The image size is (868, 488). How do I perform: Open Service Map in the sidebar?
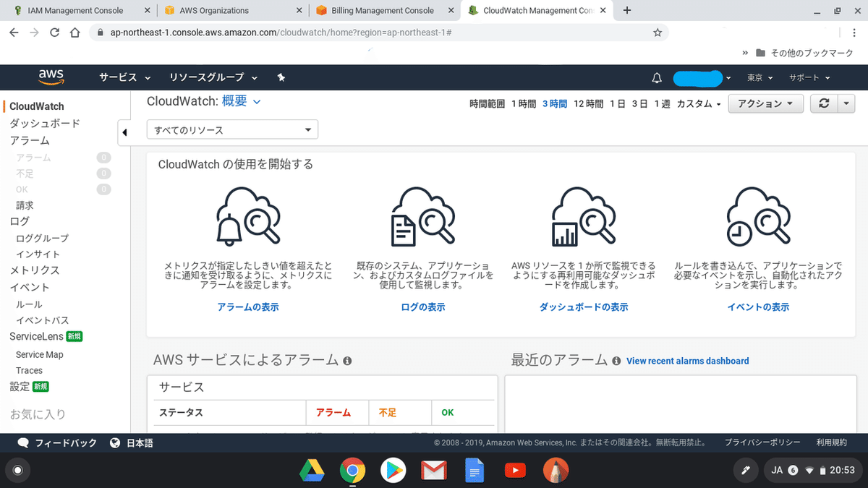(x=40, y=355)
